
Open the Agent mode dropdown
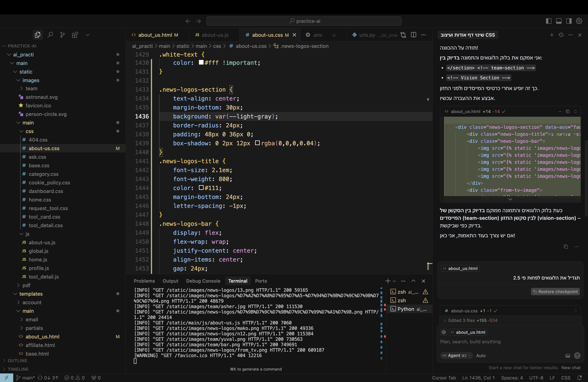coord(457,356)
